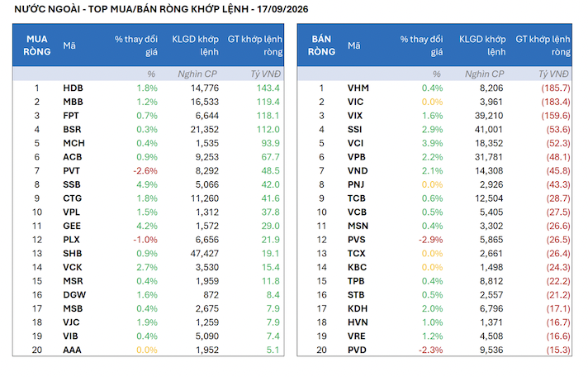Click the page title dated 17/09/2026
The height and width of the screenshot is (377, 588).
[x=161, y=9]
